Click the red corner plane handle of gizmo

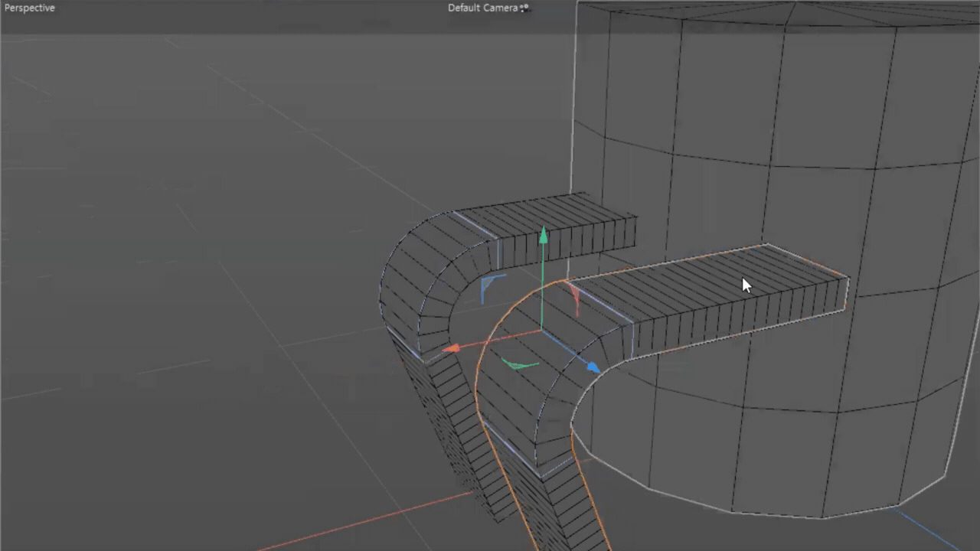coord(574,298)
